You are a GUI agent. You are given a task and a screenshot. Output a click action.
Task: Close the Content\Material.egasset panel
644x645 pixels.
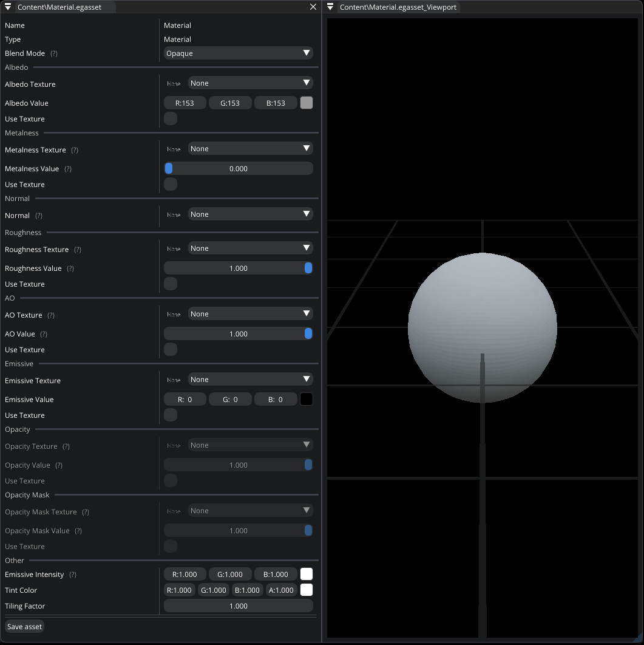tap(313, 7)
